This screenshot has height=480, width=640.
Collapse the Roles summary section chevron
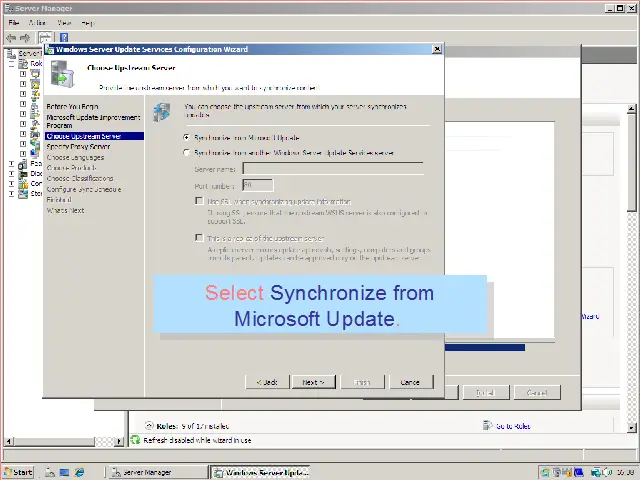[x=149, y=426]
